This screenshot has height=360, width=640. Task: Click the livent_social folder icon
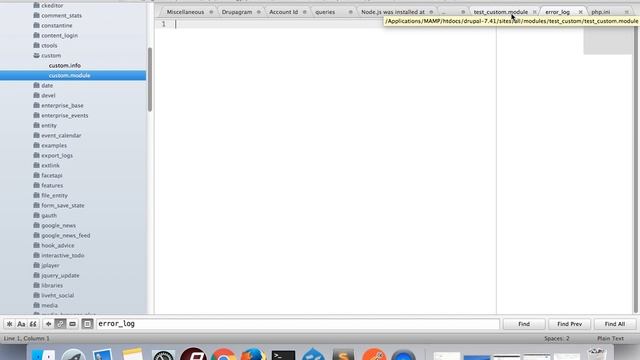[36, 295]
